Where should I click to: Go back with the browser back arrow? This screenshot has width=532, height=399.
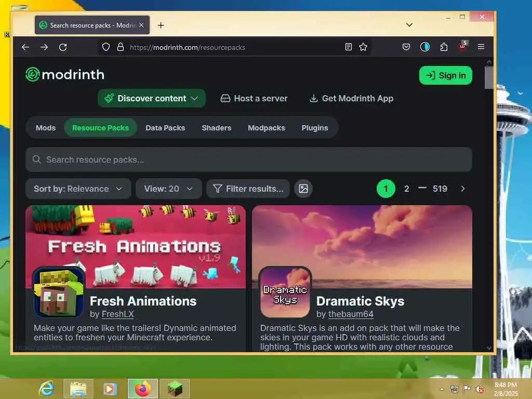25,47
